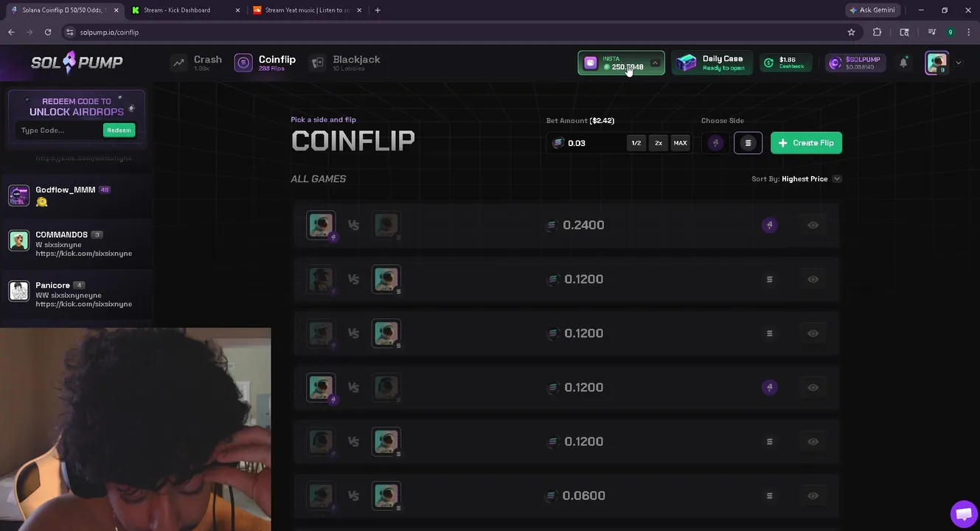The width and height of the screenshot is (980, 531).
Task: Expand the Sort By Highest Price dropdown
Action: pos(796,178)
